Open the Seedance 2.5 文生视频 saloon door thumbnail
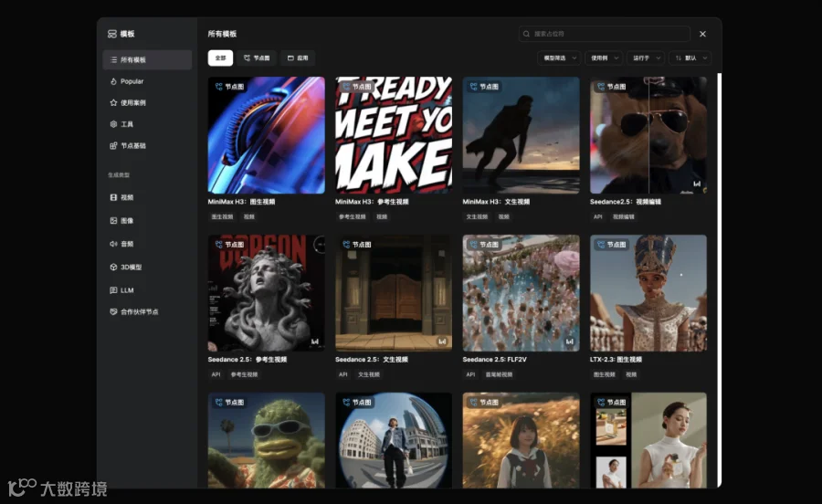The width and height of the screenshot is (822, 504). click(x=394, y=293)
